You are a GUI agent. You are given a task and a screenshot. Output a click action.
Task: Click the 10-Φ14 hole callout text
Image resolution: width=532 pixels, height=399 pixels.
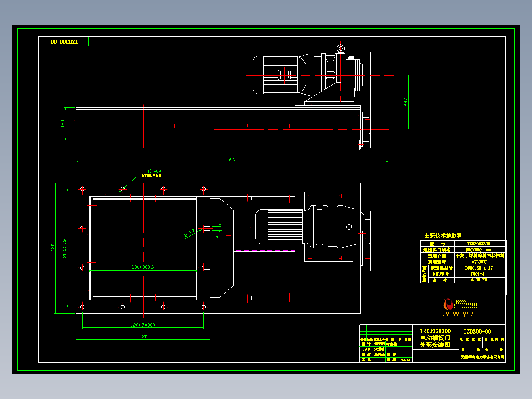tap(154, 171)
